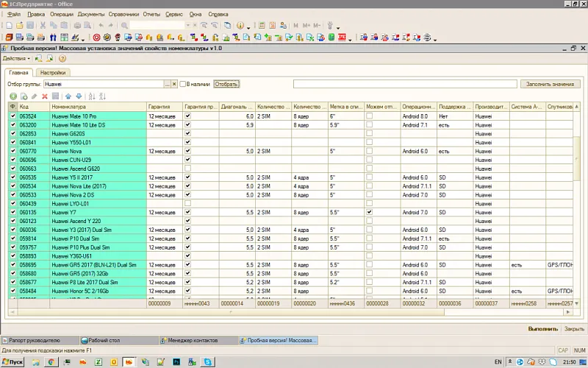Clear the group filter with X button
This screenshot has height=368, width=588.
[x=174, y=84]
